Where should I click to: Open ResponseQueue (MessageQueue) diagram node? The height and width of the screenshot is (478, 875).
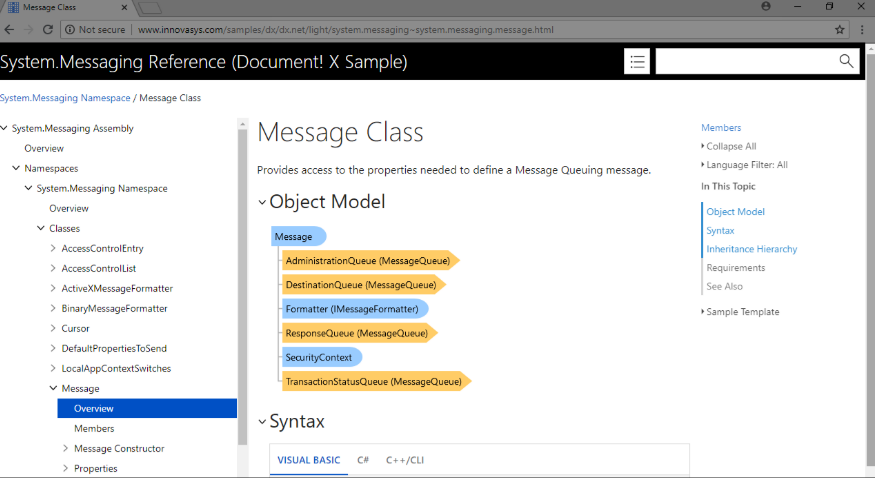point(359,333)
